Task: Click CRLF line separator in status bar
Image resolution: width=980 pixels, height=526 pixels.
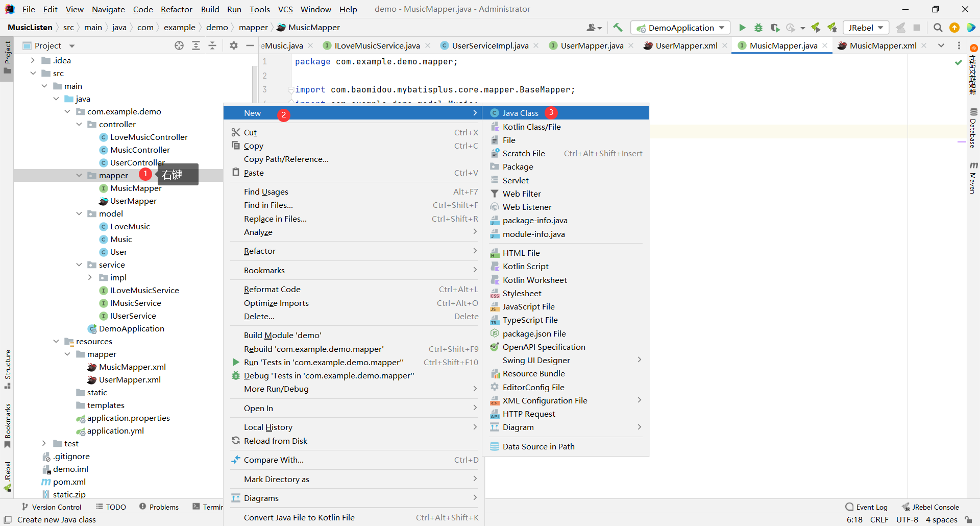Action: [879, 520]
